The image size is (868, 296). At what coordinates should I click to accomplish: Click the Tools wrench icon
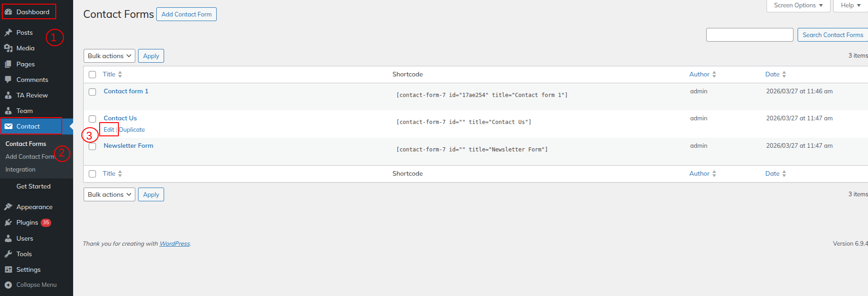point(8,254)
